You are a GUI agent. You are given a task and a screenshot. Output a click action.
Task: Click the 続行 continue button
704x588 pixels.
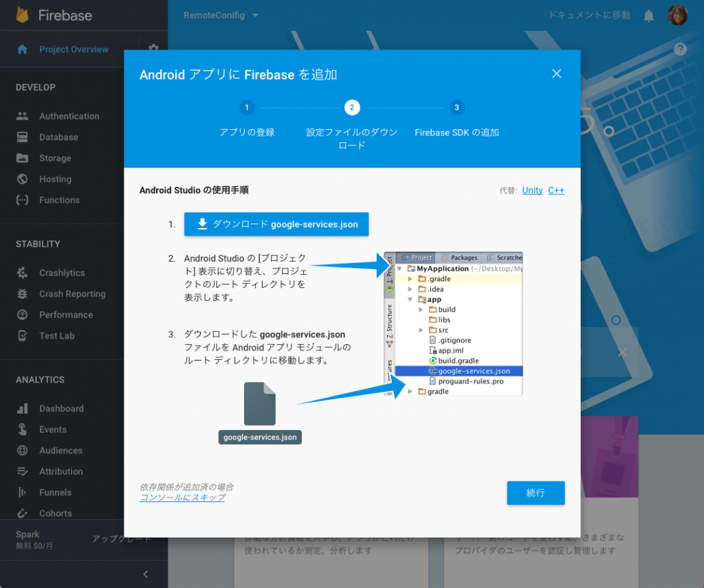click(x=536, y=493)
